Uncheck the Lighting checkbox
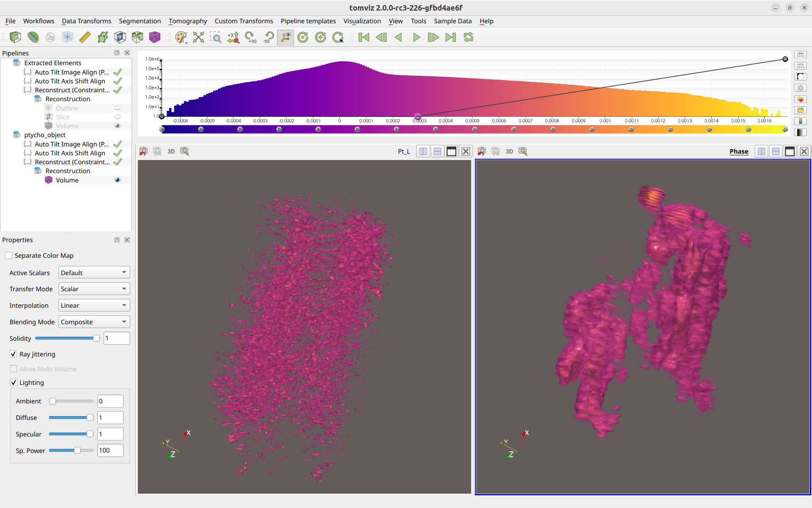812x508 pixels. (14, 382)
